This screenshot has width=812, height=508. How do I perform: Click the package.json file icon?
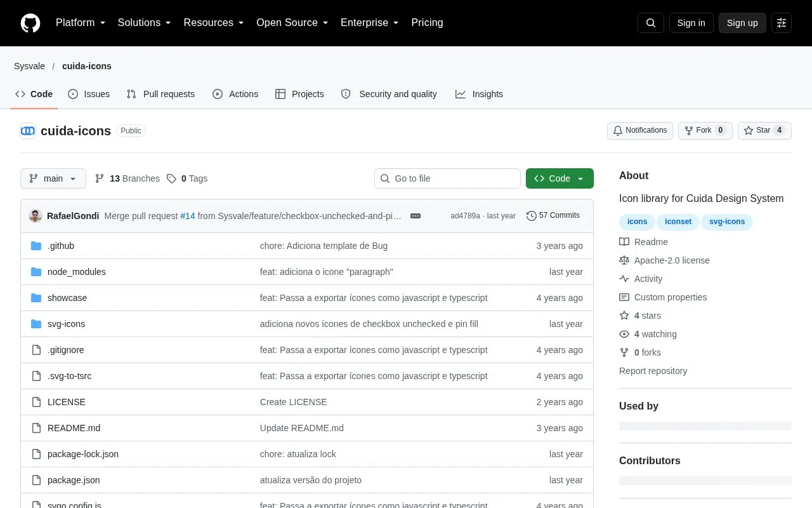pyautogui.click(x=36, y=480)
